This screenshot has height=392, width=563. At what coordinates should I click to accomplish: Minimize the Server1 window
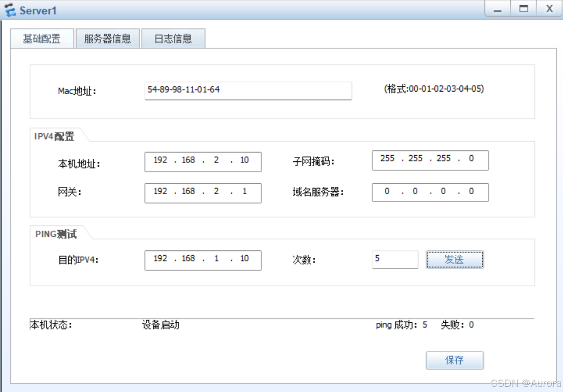(x=497, y=9)
